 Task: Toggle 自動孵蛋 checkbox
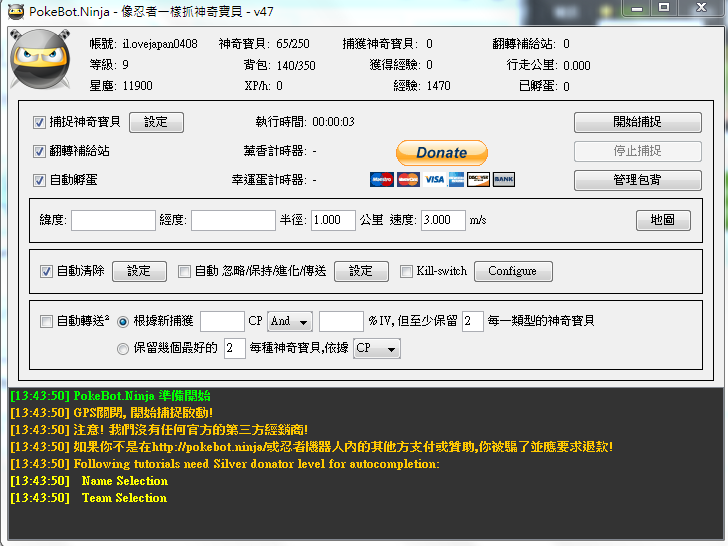[39, 181]
